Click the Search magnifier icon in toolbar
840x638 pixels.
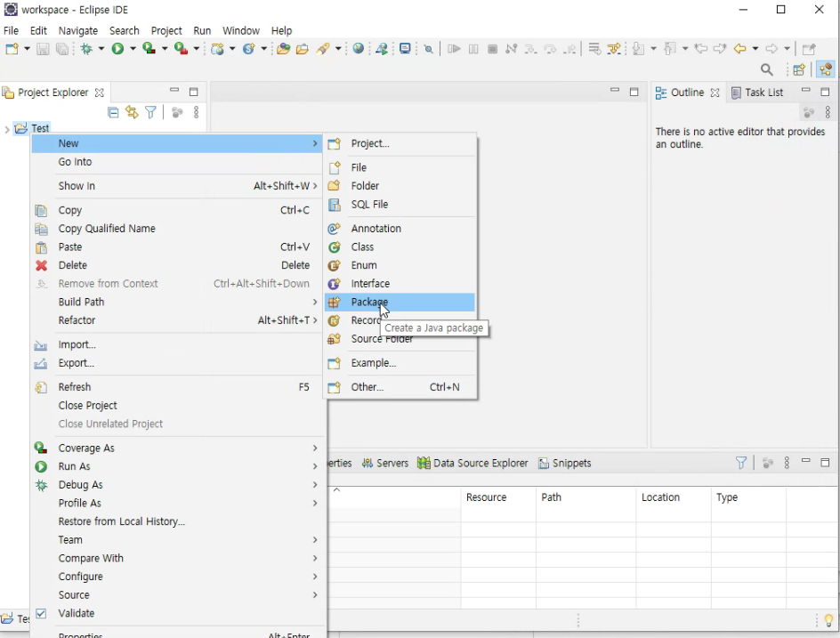[x=767, y=69]
